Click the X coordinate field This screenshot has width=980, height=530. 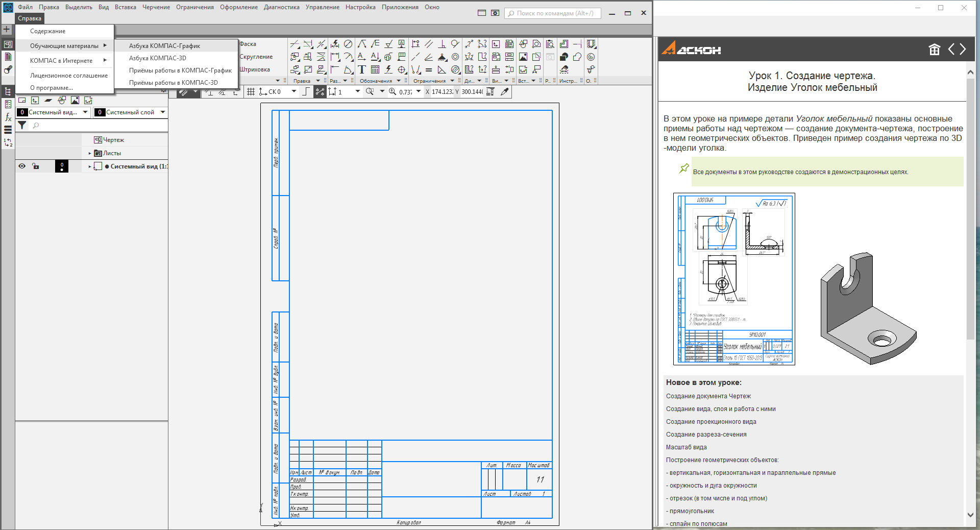(x=442, y=92)
